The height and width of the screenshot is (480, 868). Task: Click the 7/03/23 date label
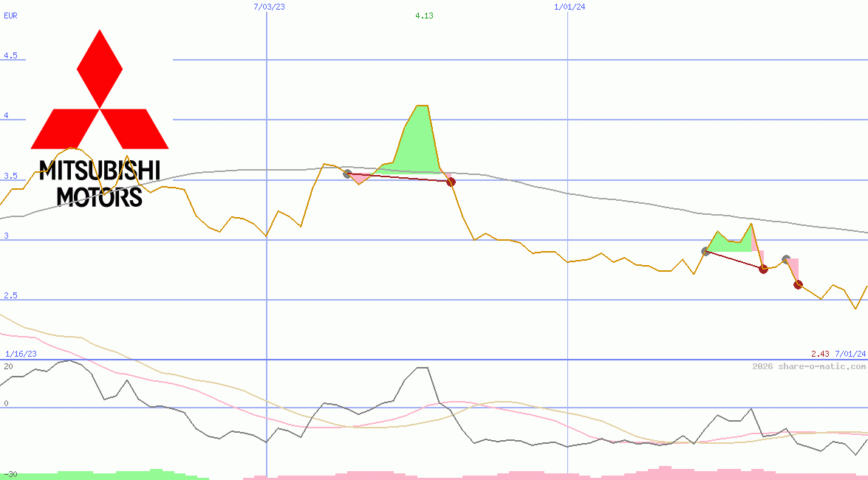click(267, 7)
